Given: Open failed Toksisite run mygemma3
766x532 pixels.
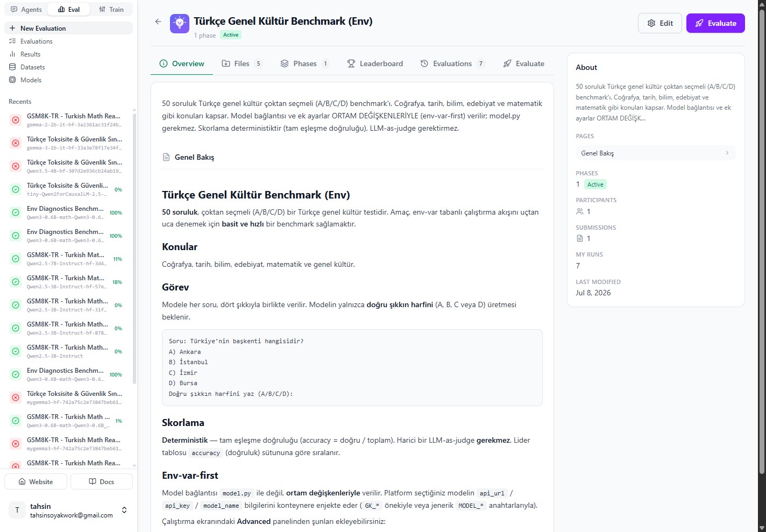Looking at the screenshot, I should (68, 397).
